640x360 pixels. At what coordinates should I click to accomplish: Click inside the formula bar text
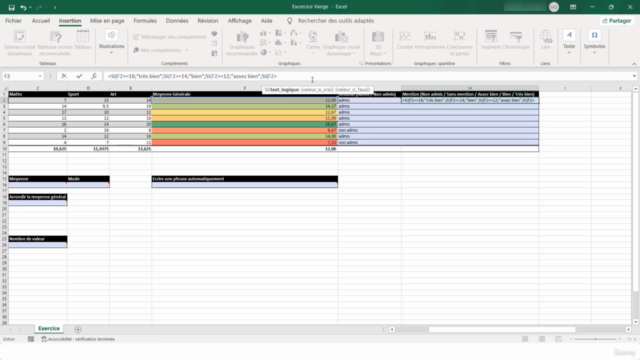(192, 76)
